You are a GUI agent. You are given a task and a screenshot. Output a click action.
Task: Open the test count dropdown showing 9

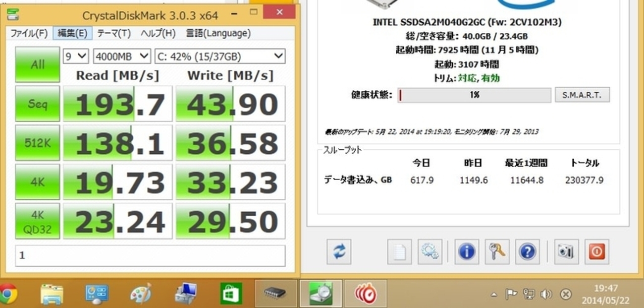76,56
